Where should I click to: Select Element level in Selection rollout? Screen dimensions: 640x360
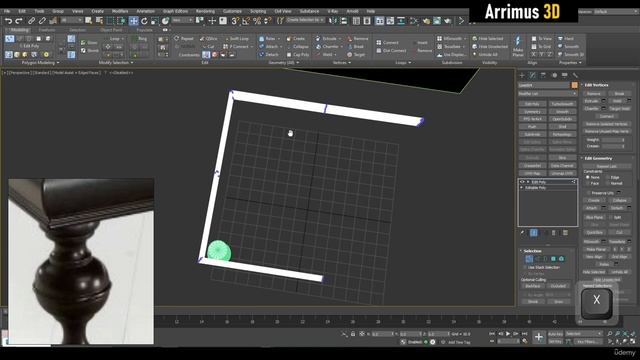tap(562, 259)
